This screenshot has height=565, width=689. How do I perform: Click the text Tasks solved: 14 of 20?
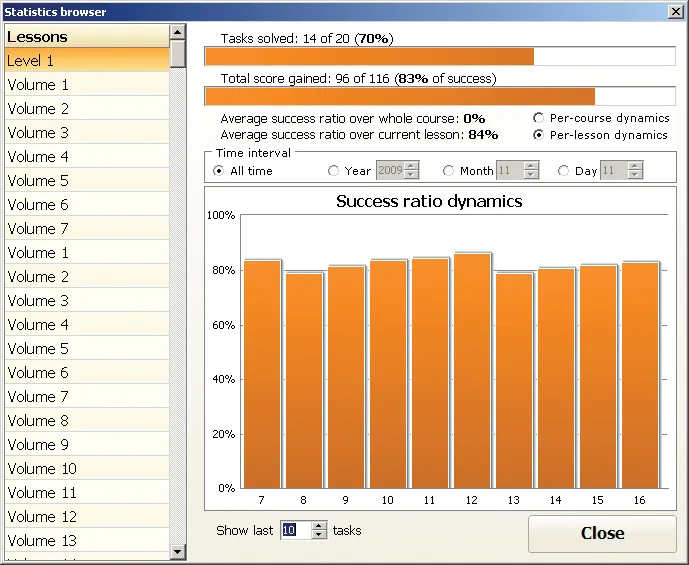[x=285, y=39]
